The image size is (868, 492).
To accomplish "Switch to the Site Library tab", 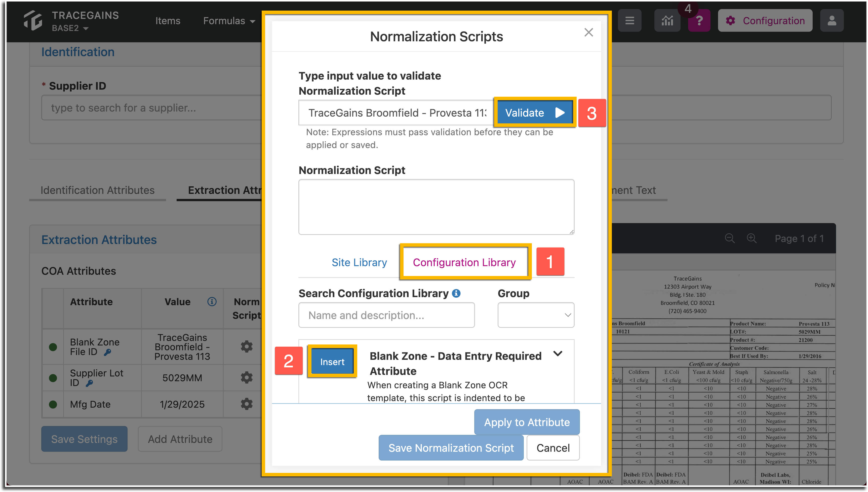I will click(359, 262).
